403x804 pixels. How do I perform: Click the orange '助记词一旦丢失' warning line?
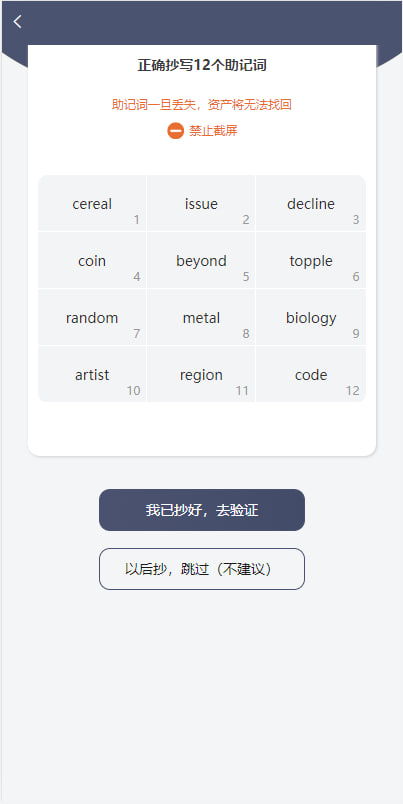click(202, 105)
